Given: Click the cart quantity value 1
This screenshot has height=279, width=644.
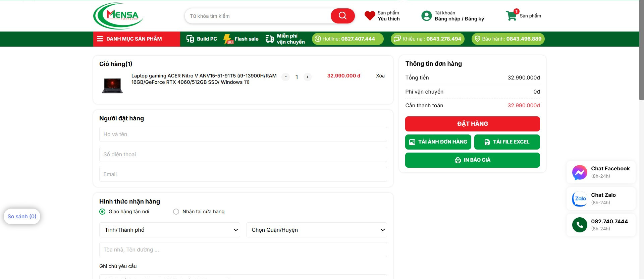Looking at the screenshot, I should point(297,77).
